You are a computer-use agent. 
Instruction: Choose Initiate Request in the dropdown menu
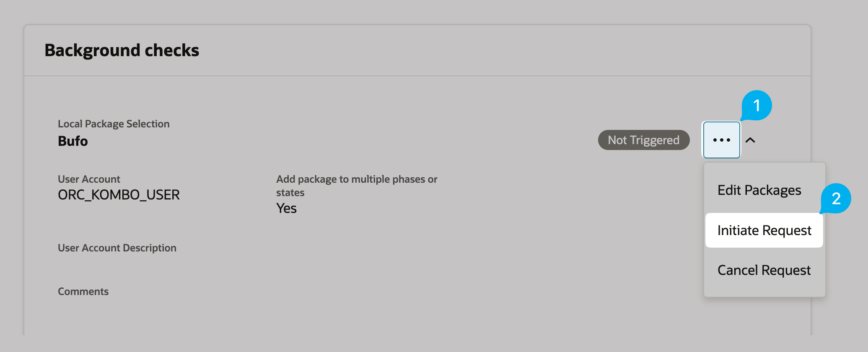(x=764, y=230)
